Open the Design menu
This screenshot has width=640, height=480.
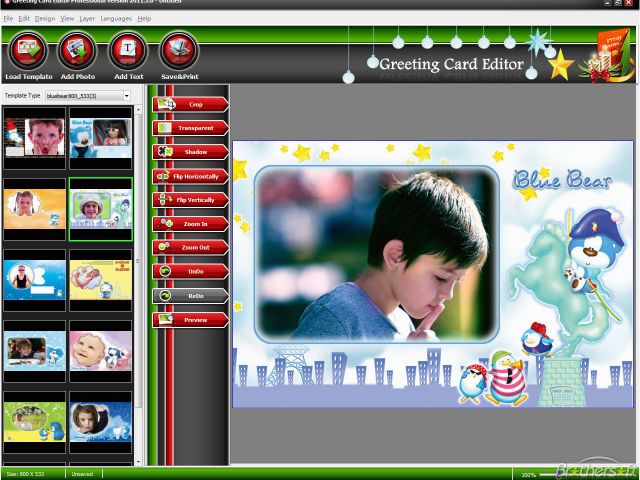(45, 19)
